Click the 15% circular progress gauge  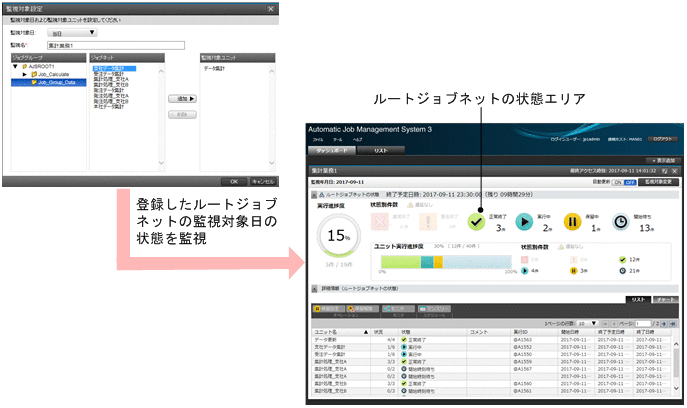pyautogui.click(x=339, y=236)
